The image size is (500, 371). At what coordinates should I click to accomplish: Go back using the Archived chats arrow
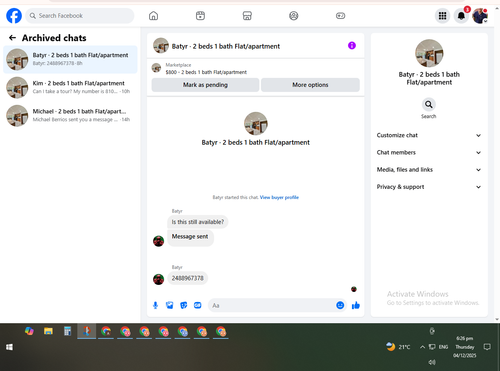click(12, 38)
